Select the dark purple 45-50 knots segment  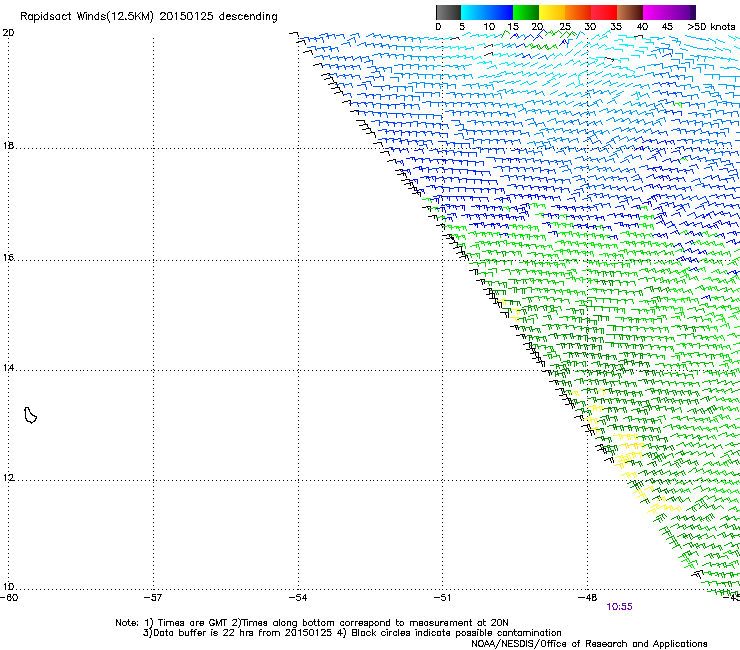682,12
